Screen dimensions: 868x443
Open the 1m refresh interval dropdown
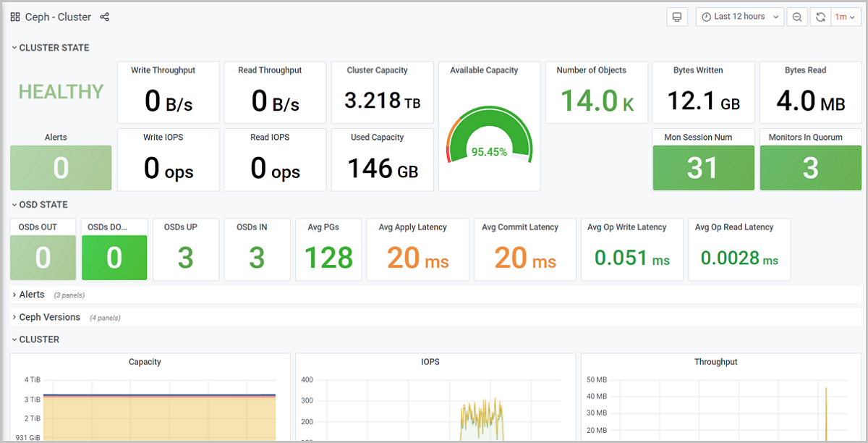coord(845,17)
